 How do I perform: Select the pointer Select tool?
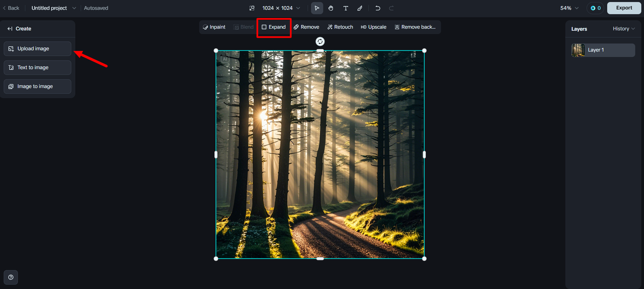(x=317, y=8)
